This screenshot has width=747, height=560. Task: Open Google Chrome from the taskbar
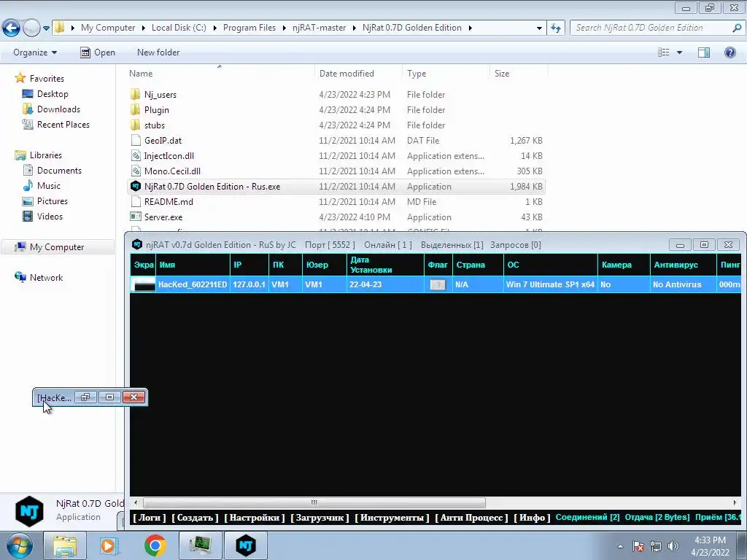pyautogui.click(x=155, y=545)
